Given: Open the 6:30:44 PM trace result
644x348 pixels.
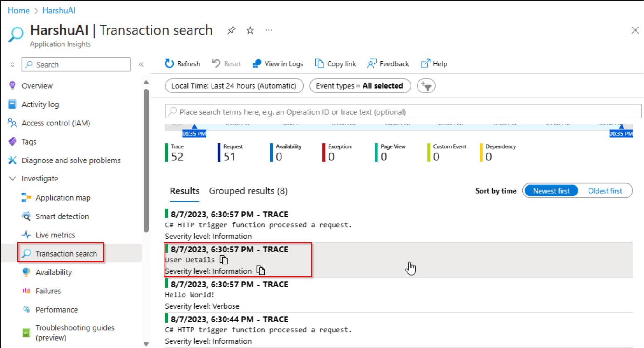Looking at the screenshot, I should coord(399,330).
